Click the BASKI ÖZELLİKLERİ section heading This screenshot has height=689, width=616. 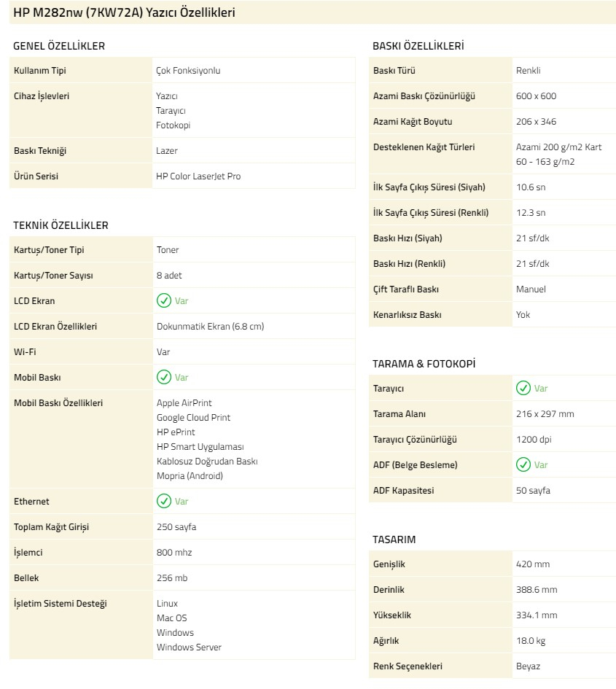click(418, 46)
